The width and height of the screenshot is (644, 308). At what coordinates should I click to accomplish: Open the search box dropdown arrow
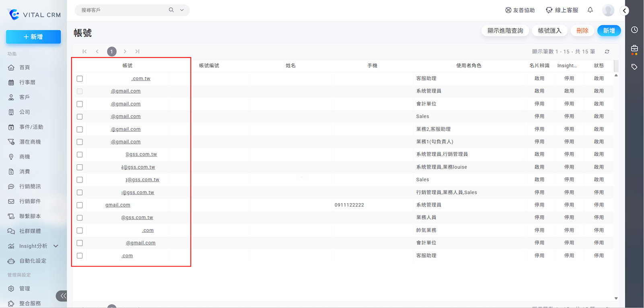[182, 10]
